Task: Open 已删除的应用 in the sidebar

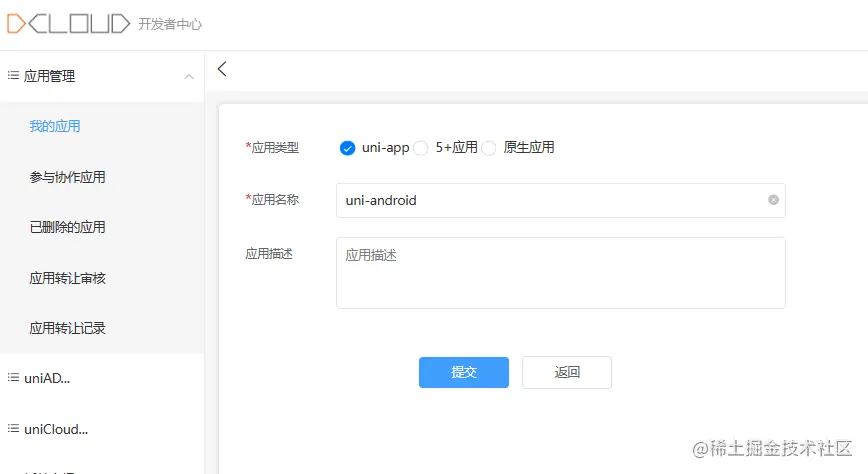Action: coord(68,227)
